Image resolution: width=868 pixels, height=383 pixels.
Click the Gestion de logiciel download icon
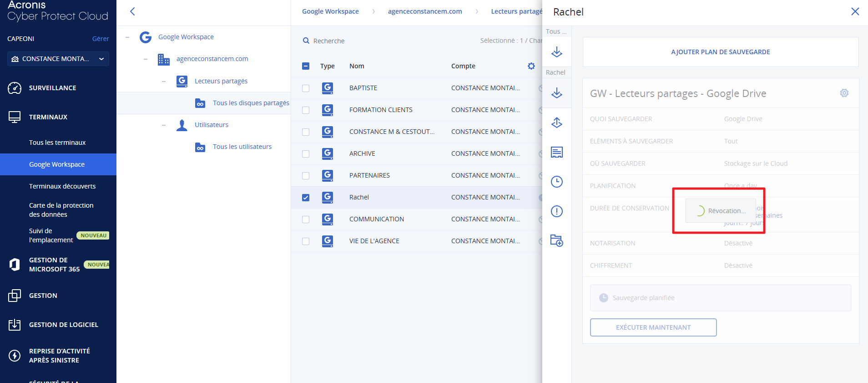point(15,325)
